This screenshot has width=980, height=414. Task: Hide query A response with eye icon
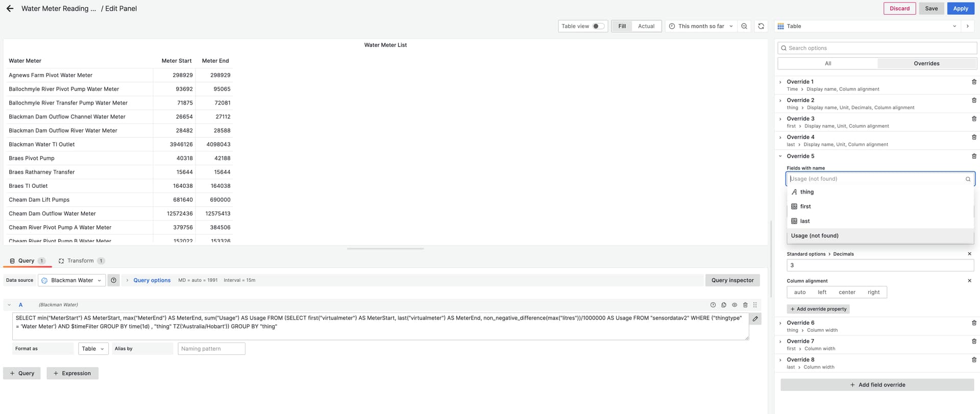click(734, 305)
